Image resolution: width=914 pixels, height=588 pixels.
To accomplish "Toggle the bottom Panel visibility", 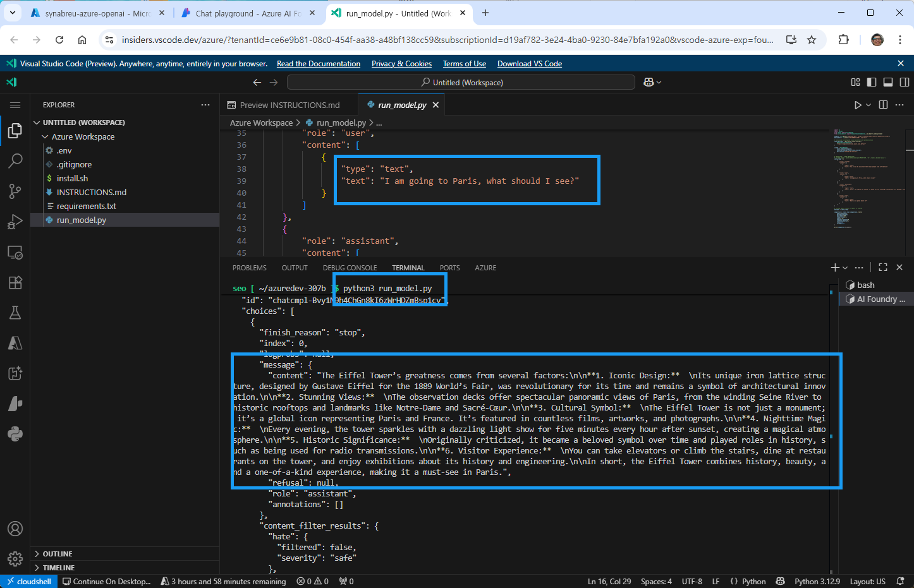I will [888, 82].
